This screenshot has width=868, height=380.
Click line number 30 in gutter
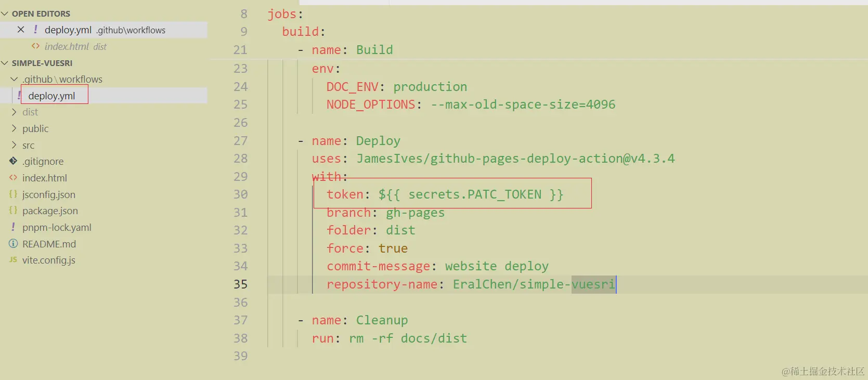(241, 194)
